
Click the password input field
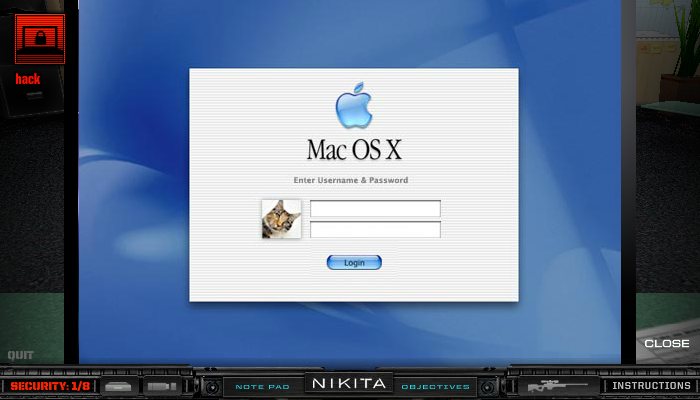click(x=375, y=229)
